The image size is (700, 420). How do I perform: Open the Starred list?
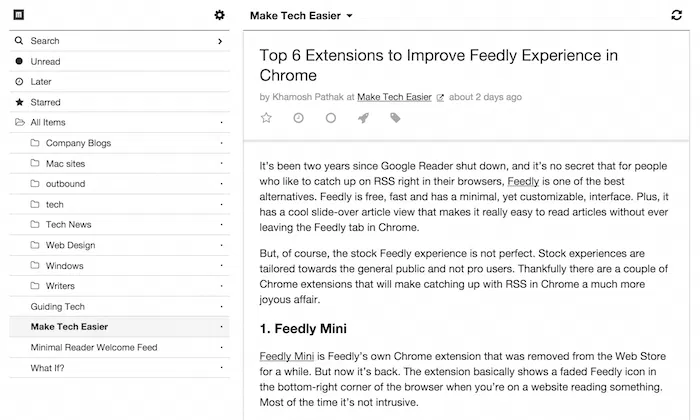(45, 102)
